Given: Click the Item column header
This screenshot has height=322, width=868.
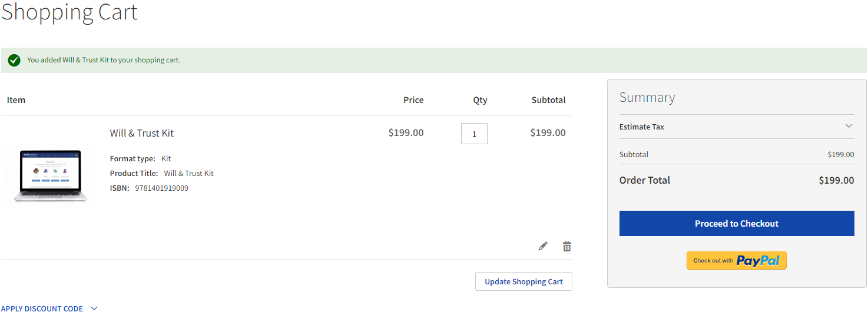Looking at the screenshot, I should [16, 100].
